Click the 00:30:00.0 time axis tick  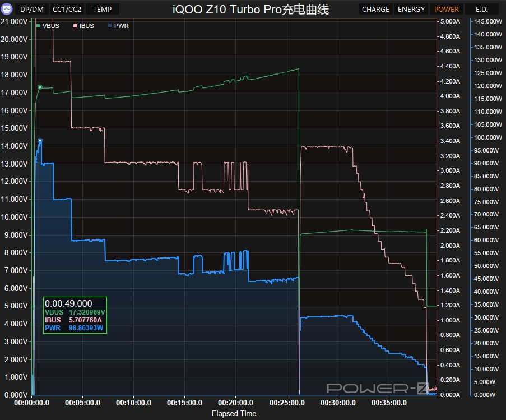click(x=338, y=403)
